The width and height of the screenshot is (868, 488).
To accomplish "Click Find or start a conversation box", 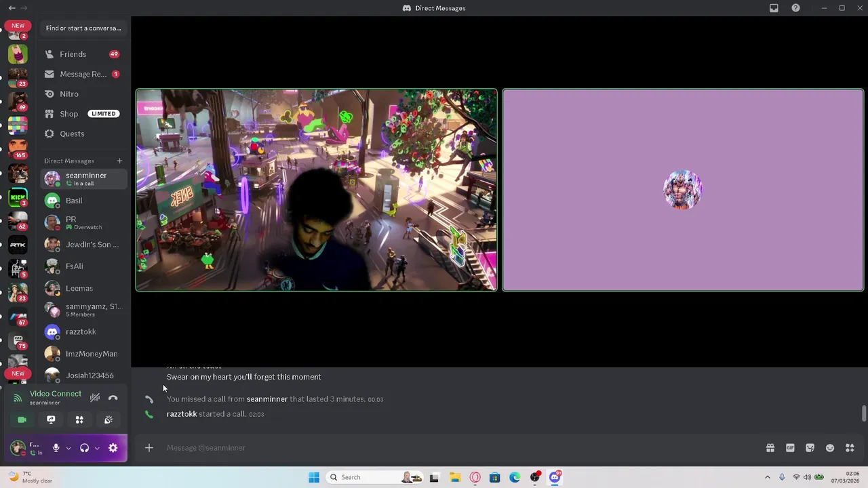I will pyautogui.click(x=83, y=28).
